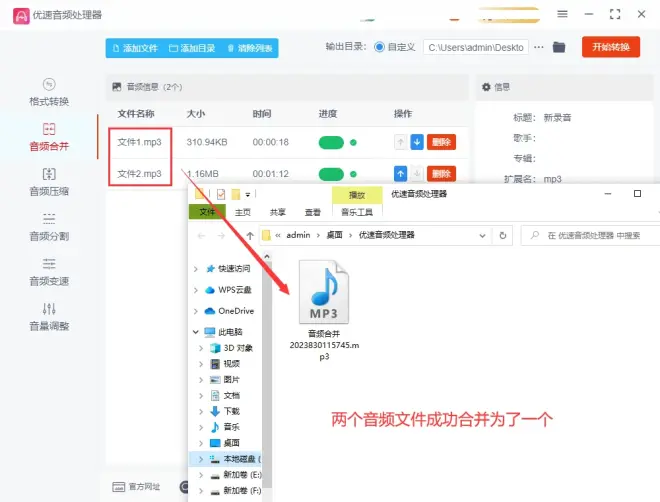Select the 音频合并 MP3 file thumbnail
660x502 pixels.
pyautogui.click(x=324, y=292)
